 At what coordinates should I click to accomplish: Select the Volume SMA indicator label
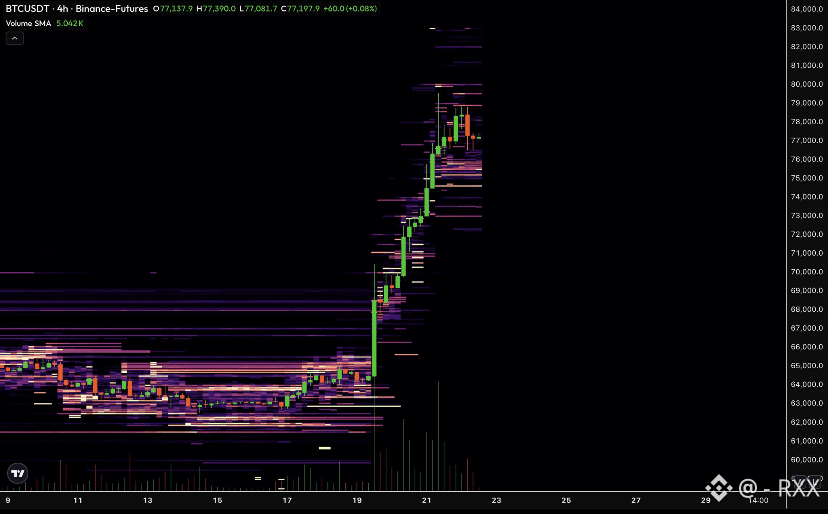[x=29, y=23]
